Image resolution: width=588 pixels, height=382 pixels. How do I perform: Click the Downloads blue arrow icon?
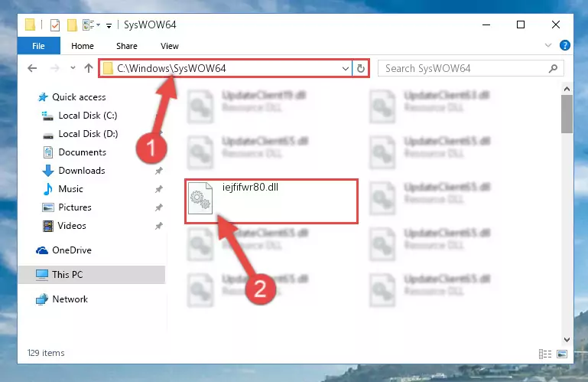[48, 171]
